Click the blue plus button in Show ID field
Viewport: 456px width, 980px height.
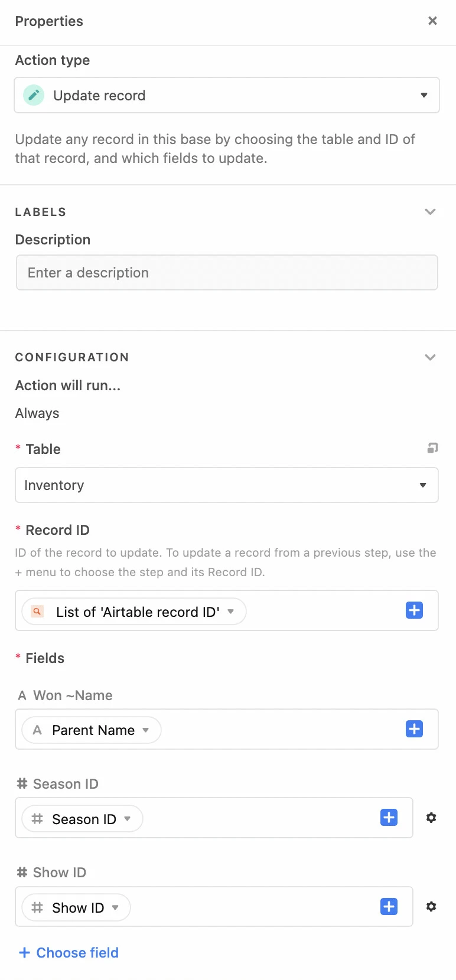click(389, 906)
